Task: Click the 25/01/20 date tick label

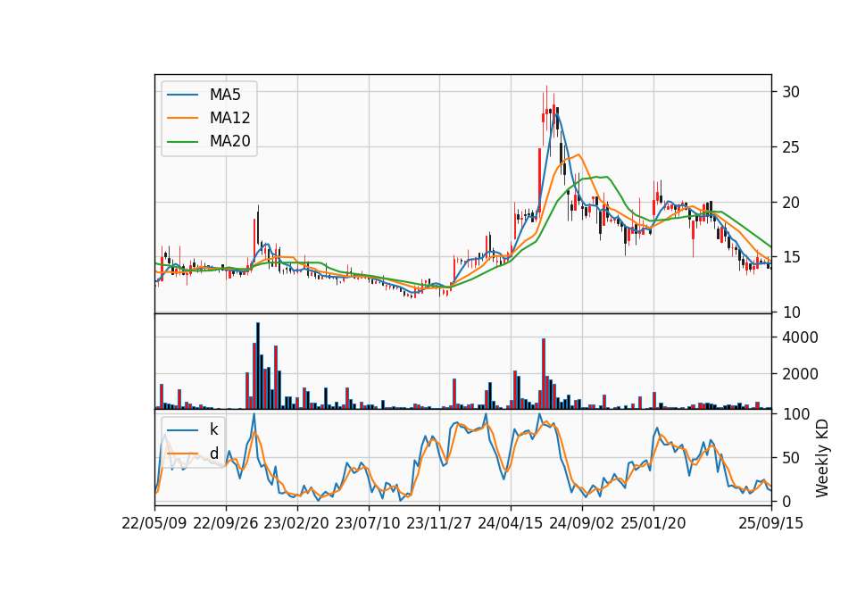Action: pos(653,523)
